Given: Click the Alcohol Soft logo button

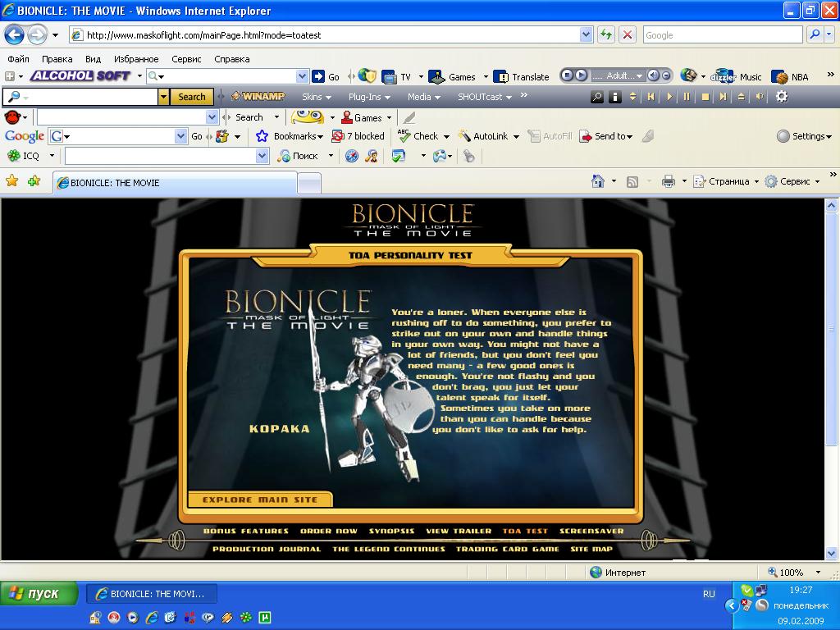Looking at the screenshot, I should (x=80, y=76).
